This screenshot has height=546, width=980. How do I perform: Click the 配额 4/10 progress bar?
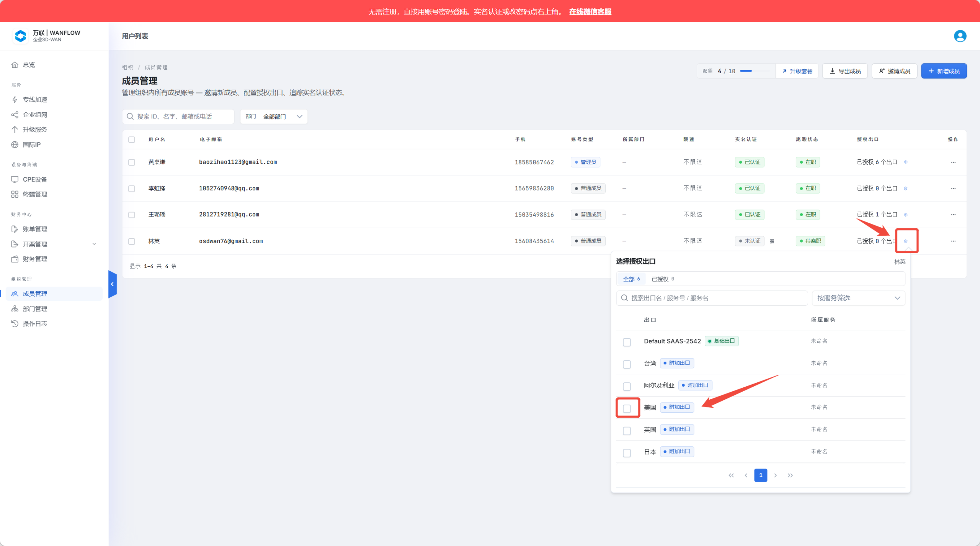coord(755,71)
